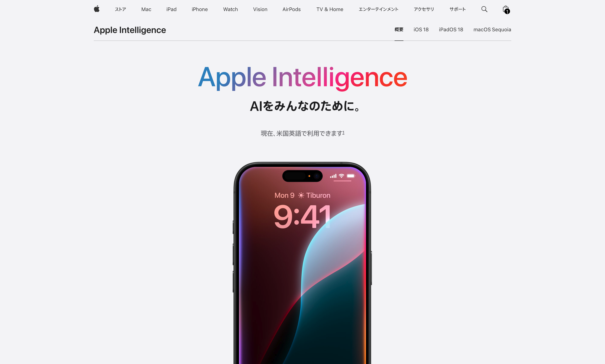This screenshot has width=605, height=364.
Task: Select the 概要 tab in submenu
Action: coord(398,29)
